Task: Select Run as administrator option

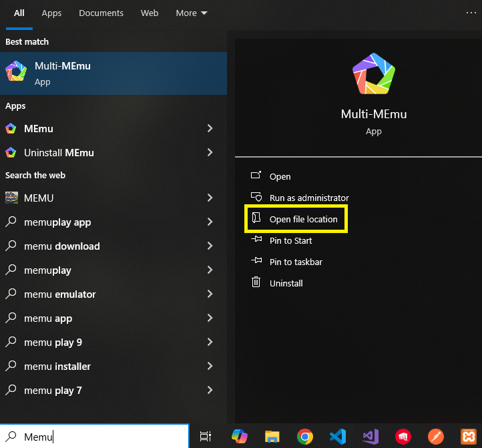Action: (308, 198)
